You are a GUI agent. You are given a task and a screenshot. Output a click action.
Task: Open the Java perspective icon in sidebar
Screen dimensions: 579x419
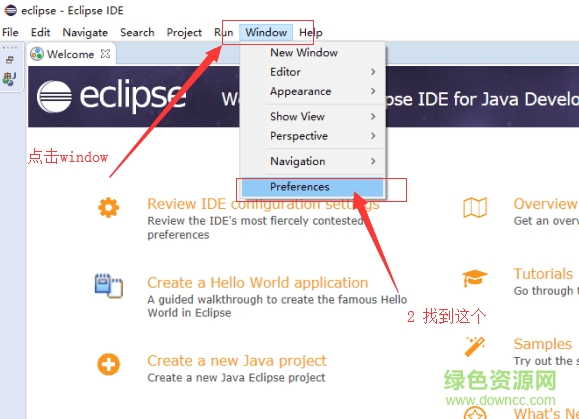pos(9,79)
